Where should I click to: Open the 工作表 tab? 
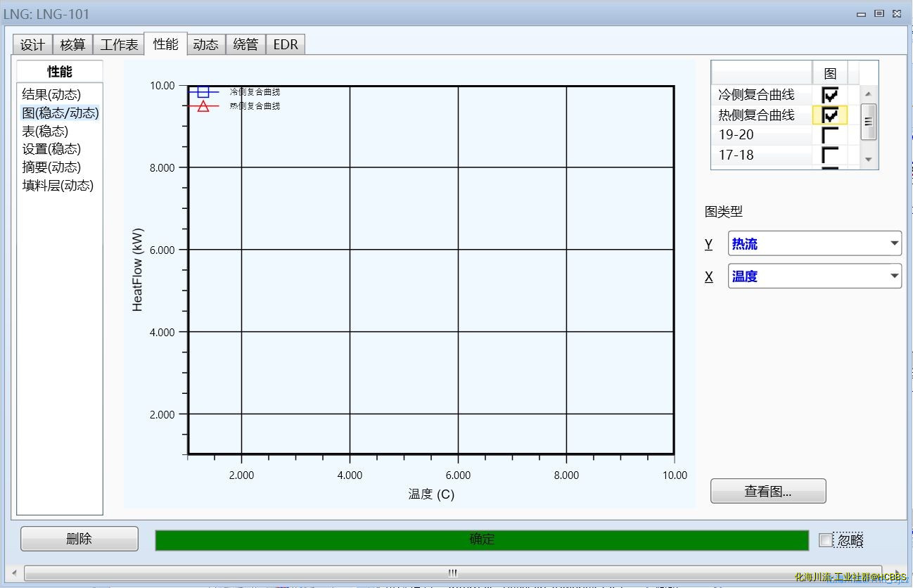coord(119,45)
